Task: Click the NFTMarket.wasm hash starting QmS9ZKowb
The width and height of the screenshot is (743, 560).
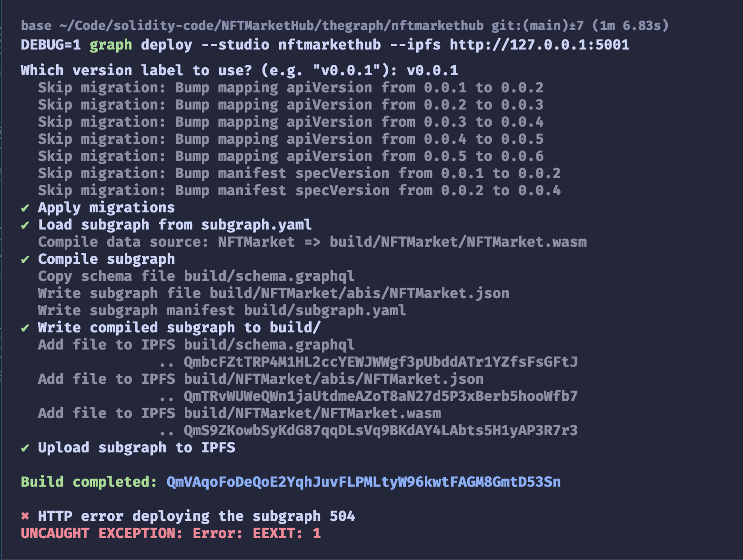Action: click(x=381, y=430)
